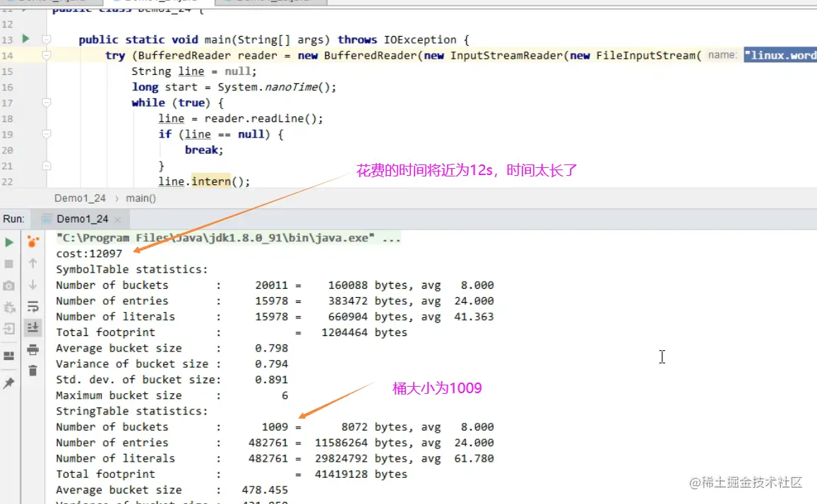Dump threads with the camera icon
This screenshot has height=504, width=817.
pos(9,286)
